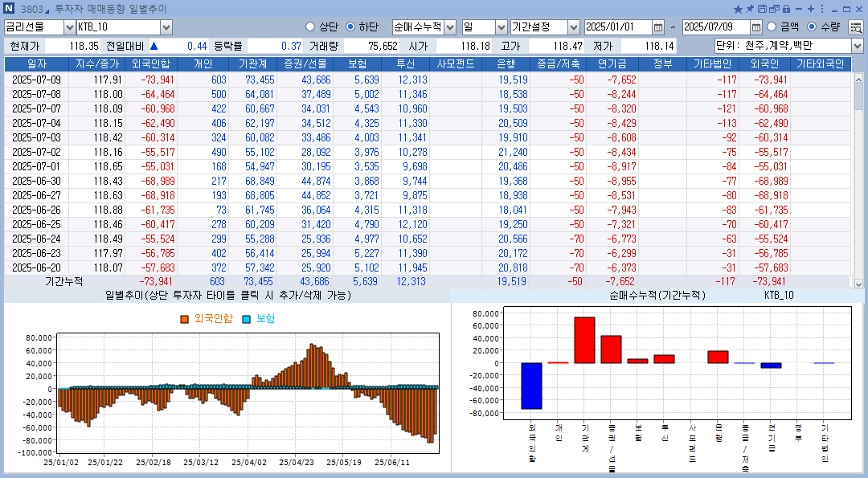868x478 pixels.
Task: Select the 2025-07-09 date row
Action: 428,80
